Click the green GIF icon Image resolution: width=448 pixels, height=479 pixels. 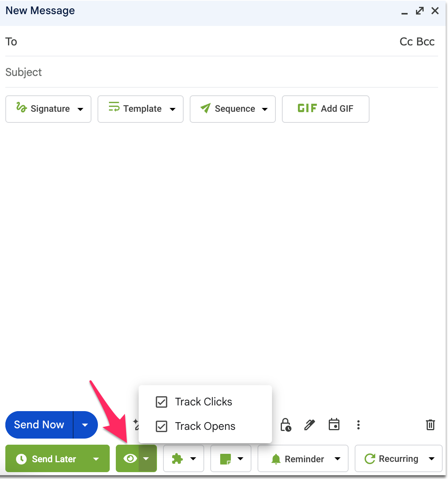307,108
